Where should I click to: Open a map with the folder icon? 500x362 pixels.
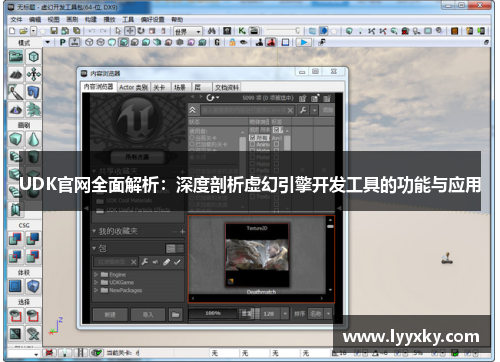tap(23, 31)
